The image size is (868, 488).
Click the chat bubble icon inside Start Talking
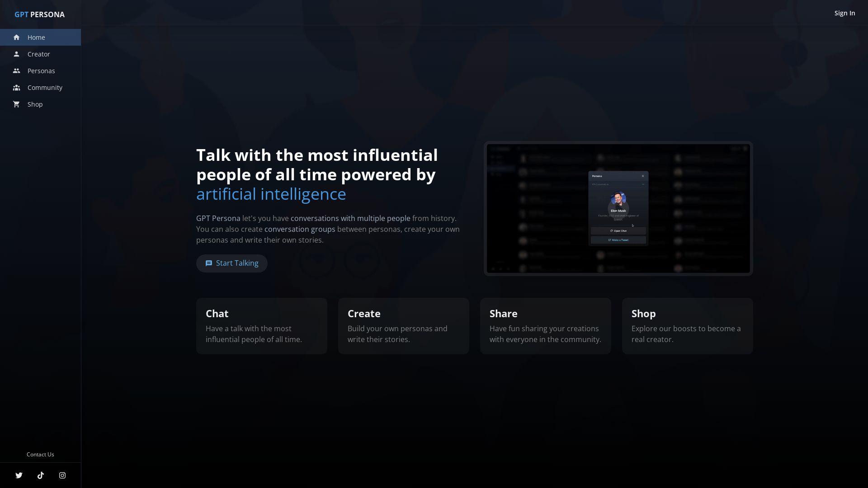coord(209,263)
